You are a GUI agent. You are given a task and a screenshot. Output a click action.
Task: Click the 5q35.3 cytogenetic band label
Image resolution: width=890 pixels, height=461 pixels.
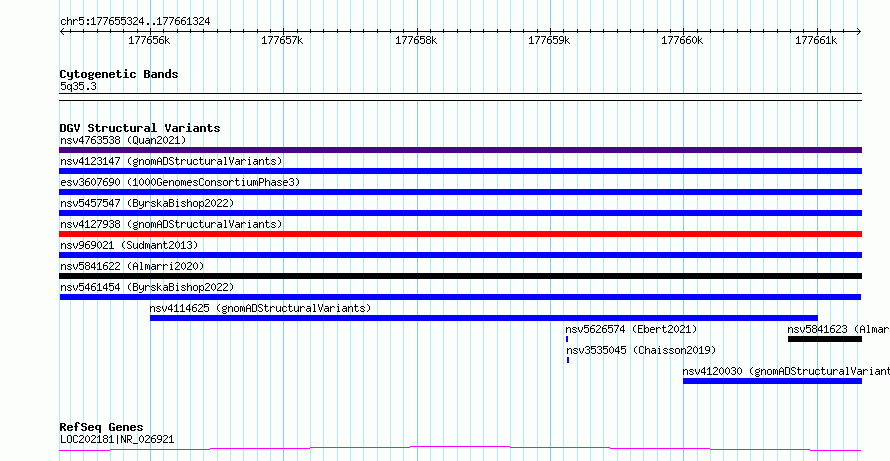coord(78,86)
